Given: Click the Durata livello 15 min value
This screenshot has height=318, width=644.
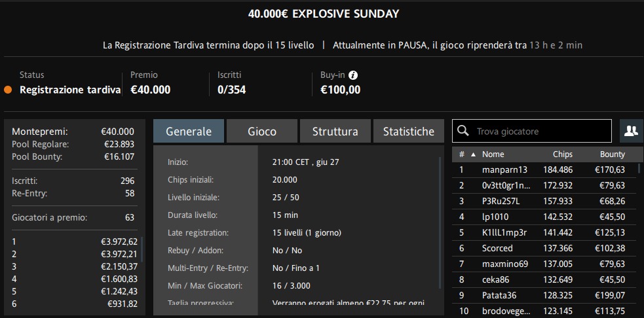Looking at the screenshot, I should click(285, 215).
